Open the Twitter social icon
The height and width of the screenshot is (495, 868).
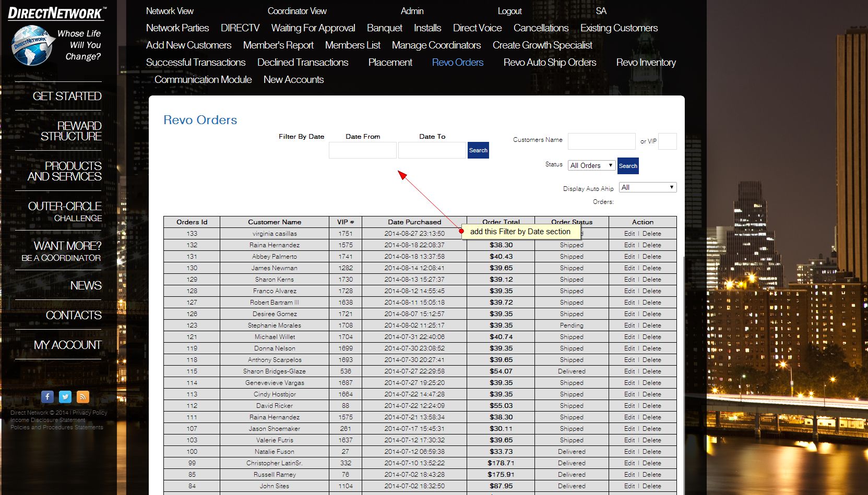click(65, 397)
